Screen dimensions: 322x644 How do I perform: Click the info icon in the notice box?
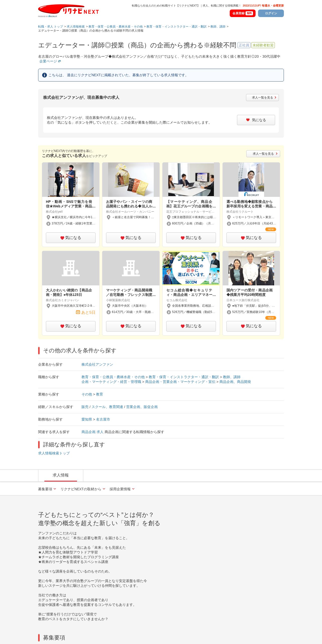tap(44, 75)
